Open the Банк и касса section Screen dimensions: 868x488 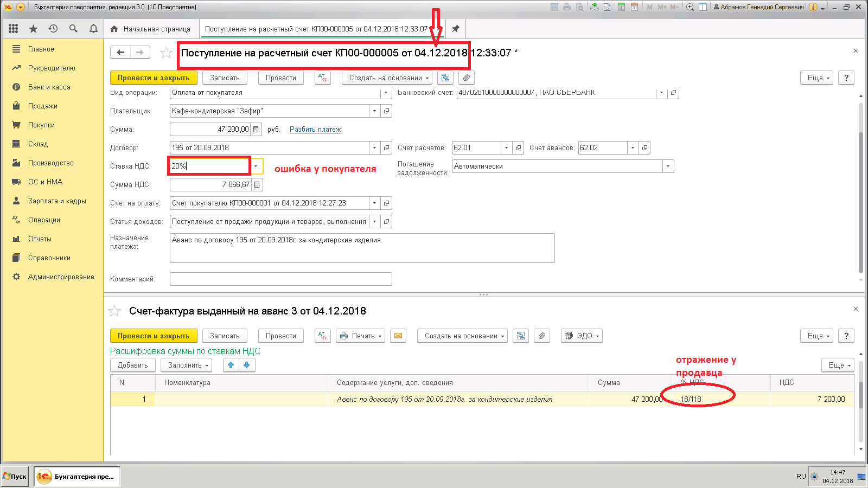coord(49,87)
